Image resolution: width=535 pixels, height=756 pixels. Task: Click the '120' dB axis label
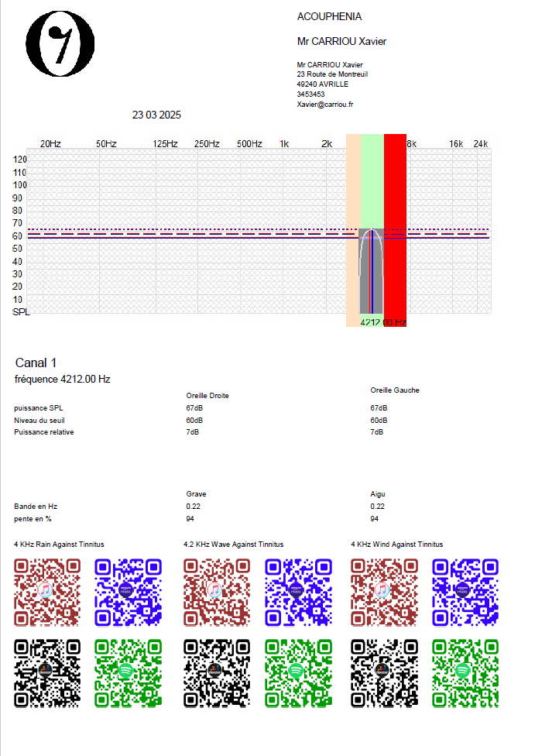click(x=20, y=160)
